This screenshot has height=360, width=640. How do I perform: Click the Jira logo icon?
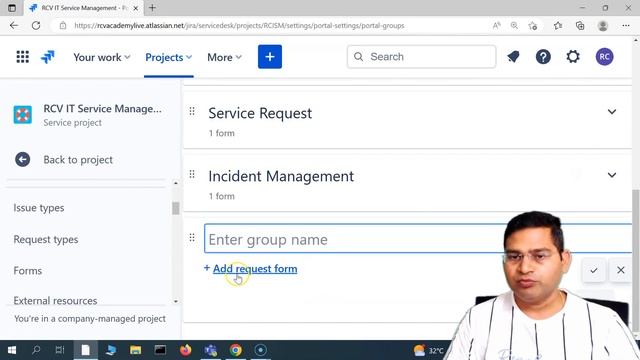[48, 57]
